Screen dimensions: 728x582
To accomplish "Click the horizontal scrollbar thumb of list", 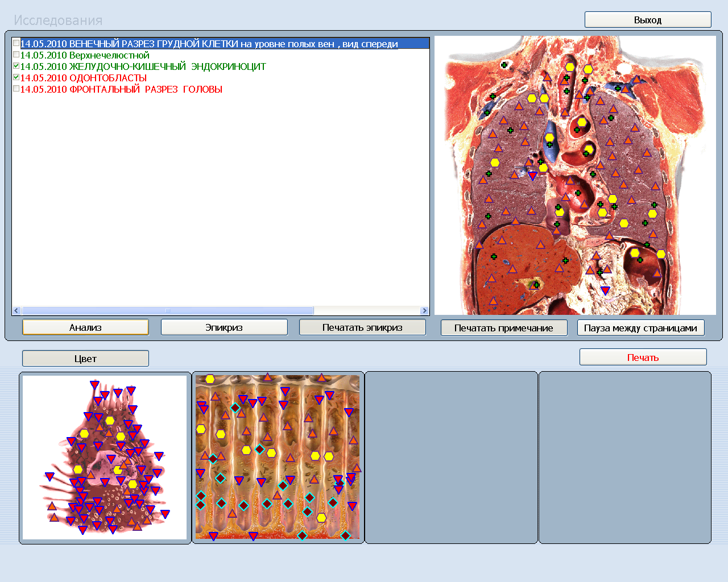I will (167, 311).
